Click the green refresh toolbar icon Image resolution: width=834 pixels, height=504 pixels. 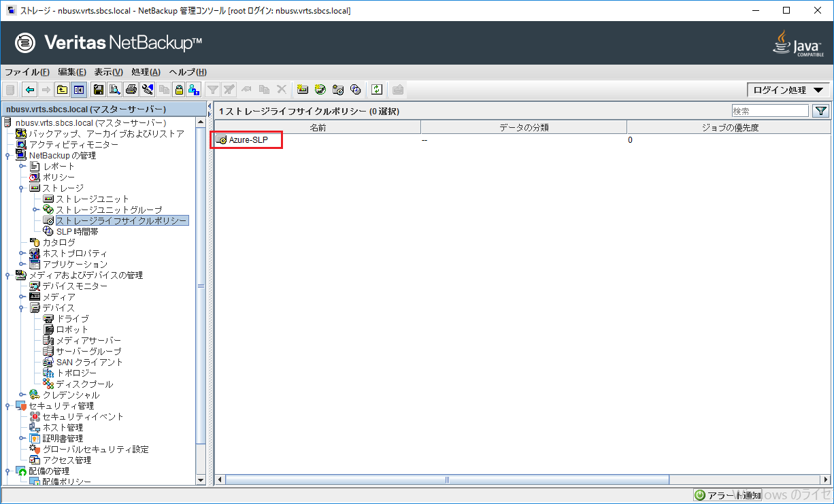(x=377, y=89)
